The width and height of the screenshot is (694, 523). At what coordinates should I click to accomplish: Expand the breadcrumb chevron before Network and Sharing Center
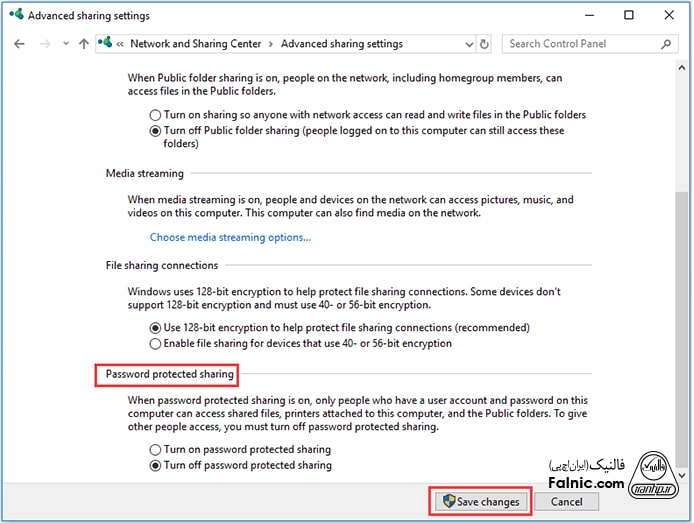click(120, 44)
